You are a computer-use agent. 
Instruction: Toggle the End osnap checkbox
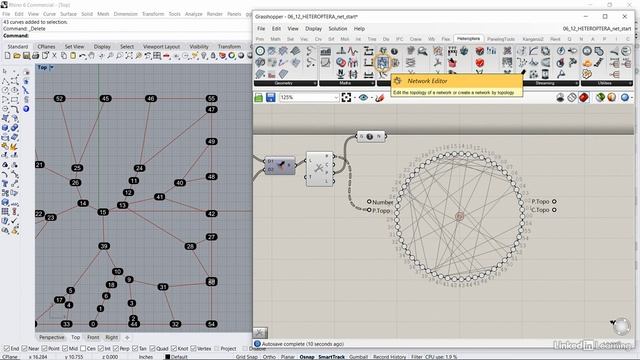[7, 349]
